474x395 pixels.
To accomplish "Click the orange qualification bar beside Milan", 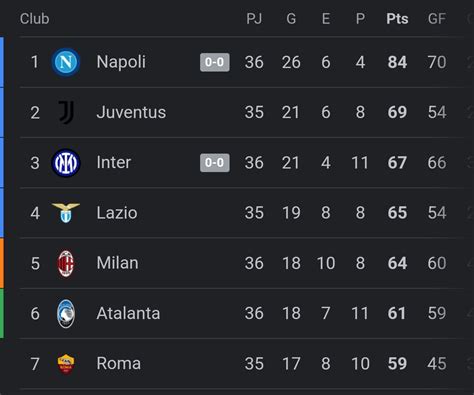I will pyautogui.click(x=2, y=263).
